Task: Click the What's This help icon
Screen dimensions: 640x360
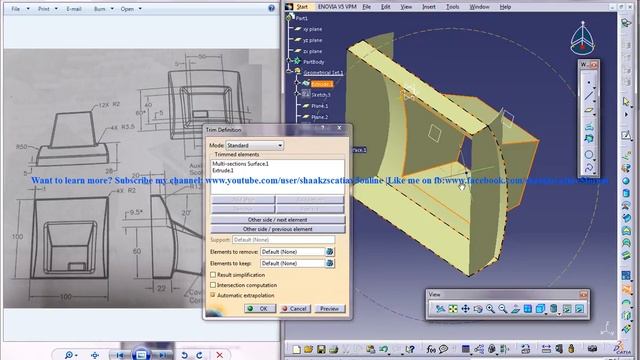Action: (x=410, y=349)
